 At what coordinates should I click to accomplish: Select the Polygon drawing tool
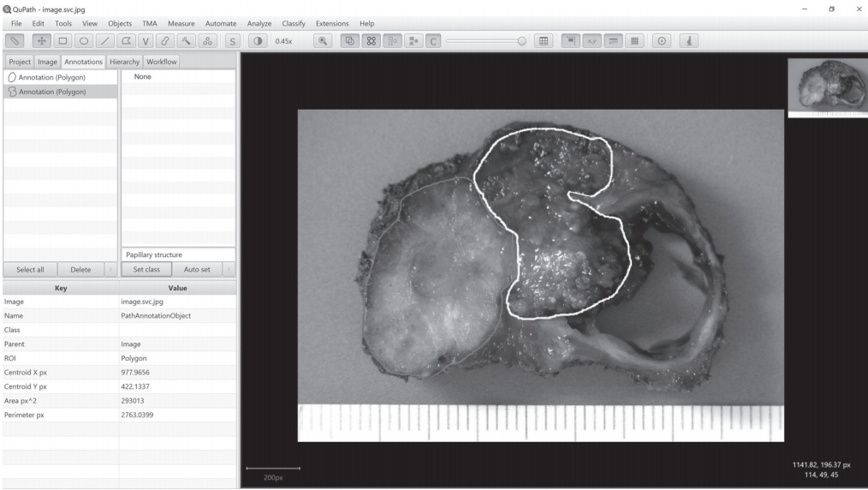(127, 41)
